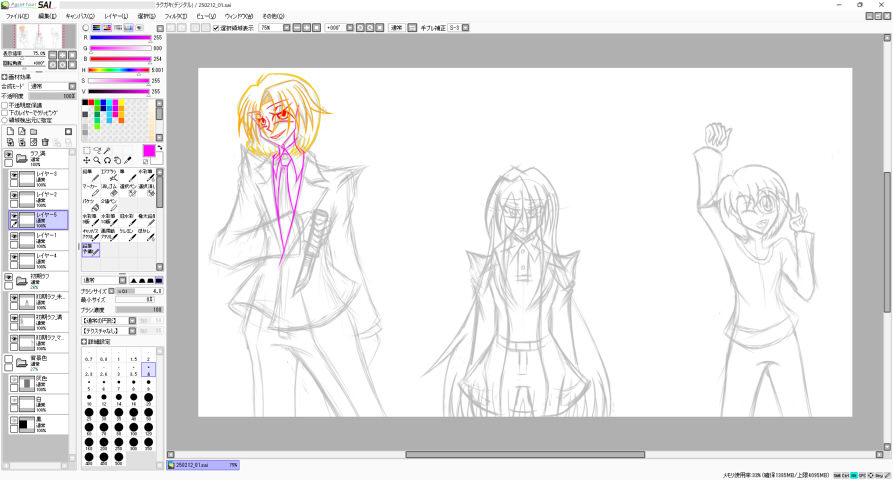Click the navigator reset rotation button
The width and height of the screenshot is (893, 480).
point(72,65)
